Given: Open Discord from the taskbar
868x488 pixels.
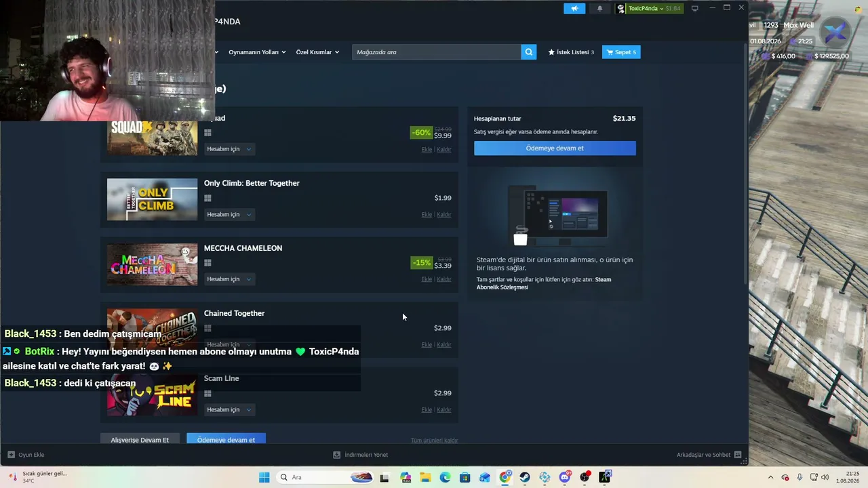Looking at the screenshot, I should (x=565, y=477).
